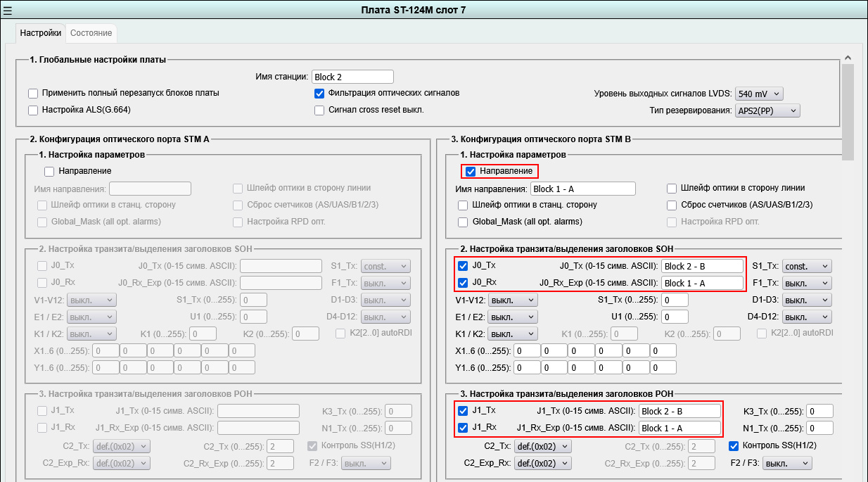This screenshot has height=482, width=868.
Task: Toggle Фильтрация оптических сигналов checkbox
Action: (319, 93)
